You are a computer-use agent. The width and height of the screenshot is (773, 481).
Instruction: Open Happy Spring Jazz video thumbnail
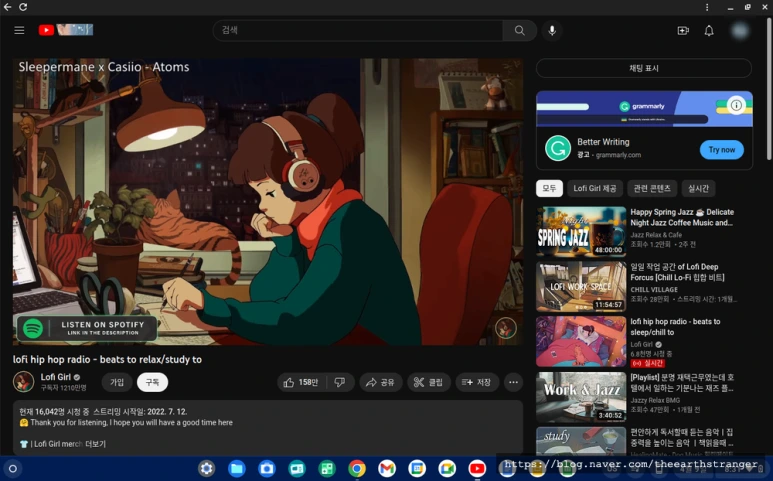pos(581,232)
